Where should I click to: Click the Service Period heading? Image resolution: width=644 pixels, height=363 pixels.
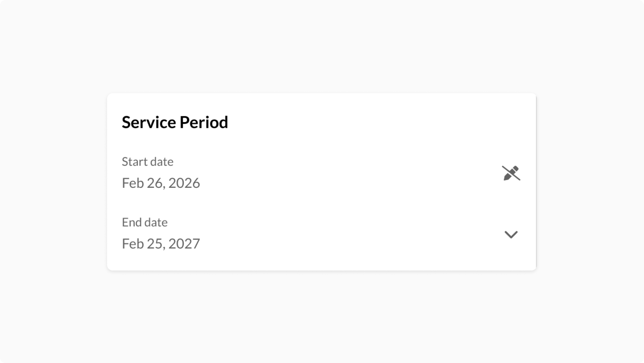click(175, 122)
